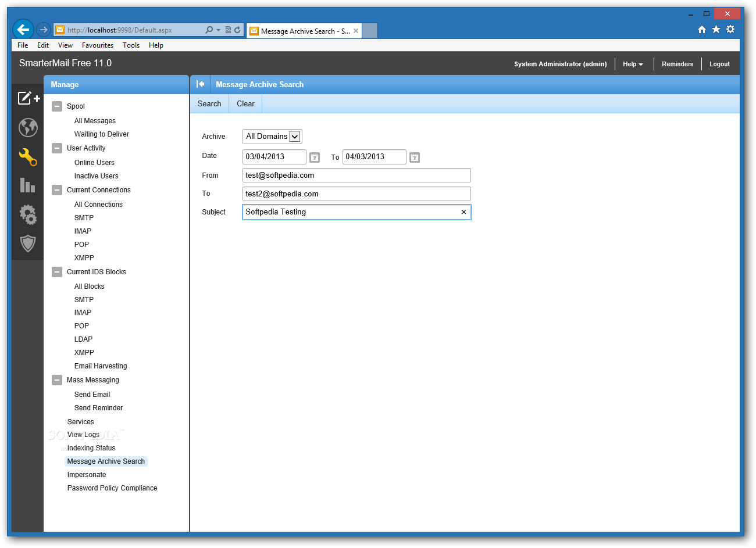This screenshot has width=756, height=548.
Task: Click the From email input field
Action: (x=356, y=175)
